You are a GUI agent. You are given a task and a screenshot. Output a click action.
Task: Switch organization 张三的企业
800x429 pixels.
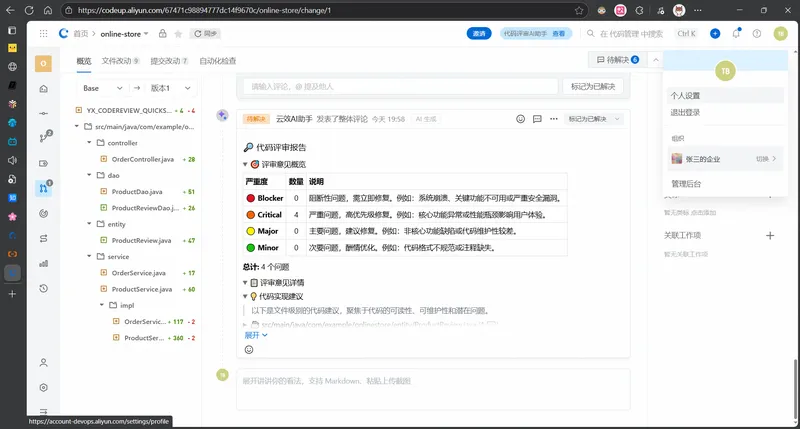click(x=725, y=159)
